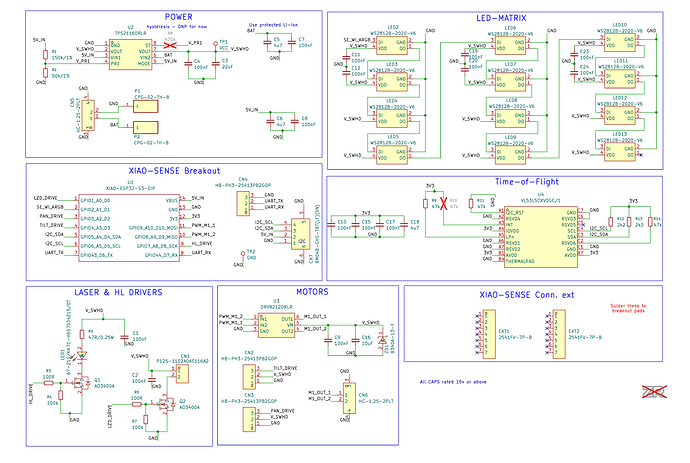Click the SE_WL_ARGB label at LED2
The image size is (690, 463).
358,40
